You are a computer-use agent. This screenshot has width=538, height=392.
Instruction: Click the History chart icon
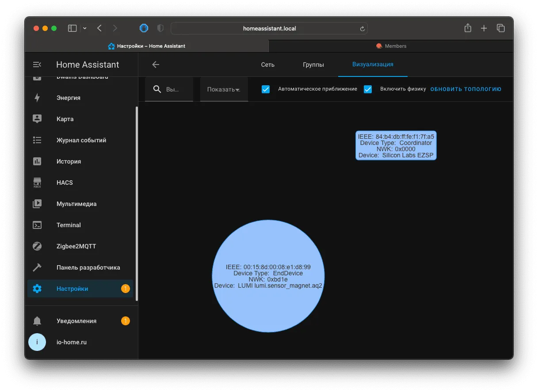37,161
